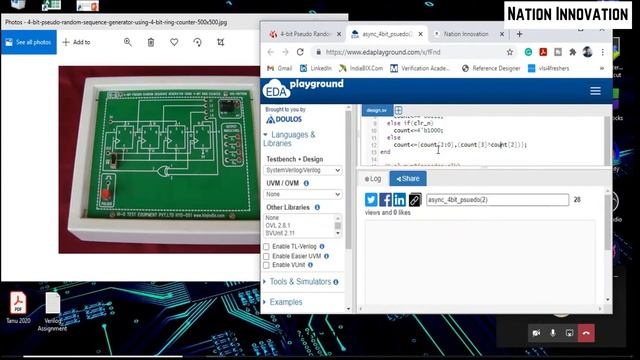Select the design.sv editor tab
This screenshot has height=360, width=640.
377,110
